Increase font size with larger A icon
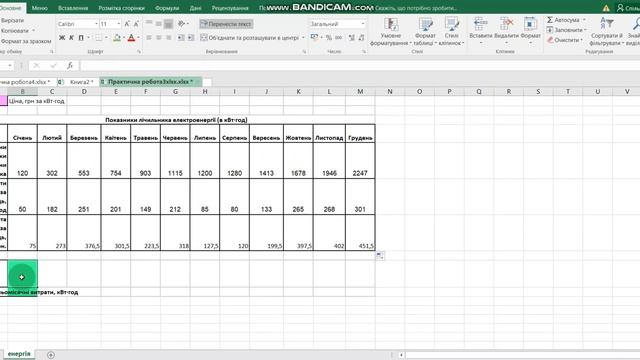 tap(127, 24)
